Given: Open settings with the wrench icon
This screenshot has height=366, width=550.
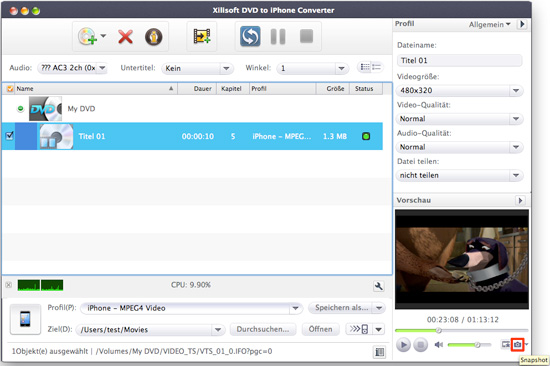Looking at the screenshot, I should pos(378,286).
